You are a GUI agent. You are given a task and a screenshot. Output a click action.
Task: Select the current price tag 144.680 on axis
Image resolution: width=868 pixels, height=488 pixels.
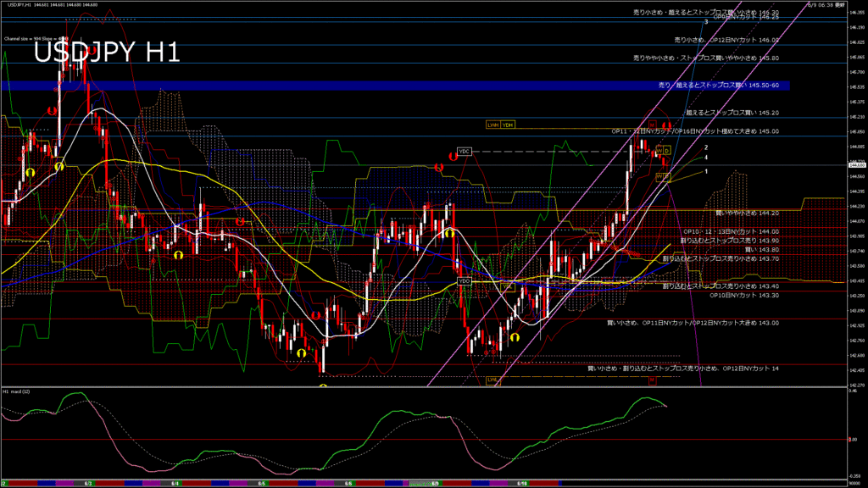(857, 165)
